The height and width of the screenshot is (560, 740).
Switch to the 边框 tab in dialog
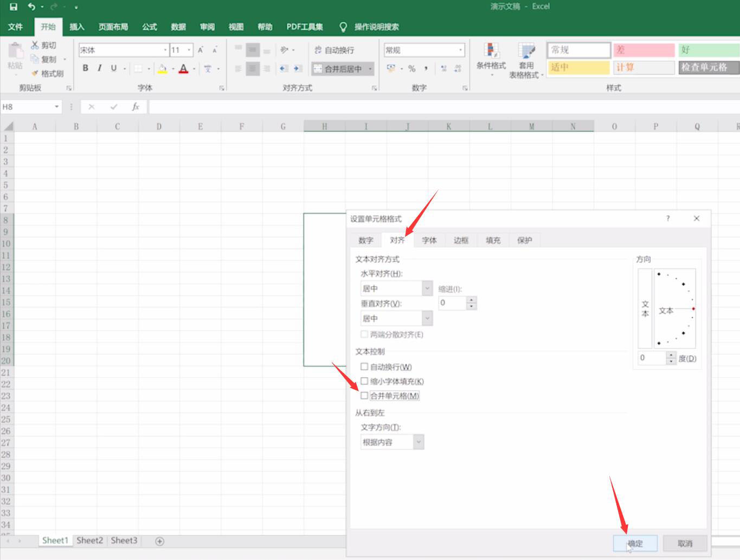461,240
